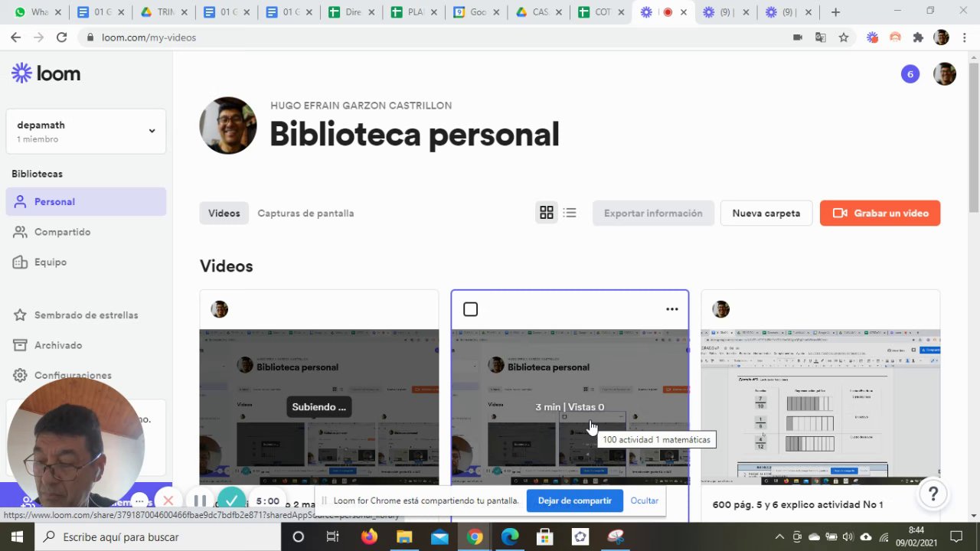Switch to grid view layout
Viewport: 980px width, 551px height.
coord(546,213)
